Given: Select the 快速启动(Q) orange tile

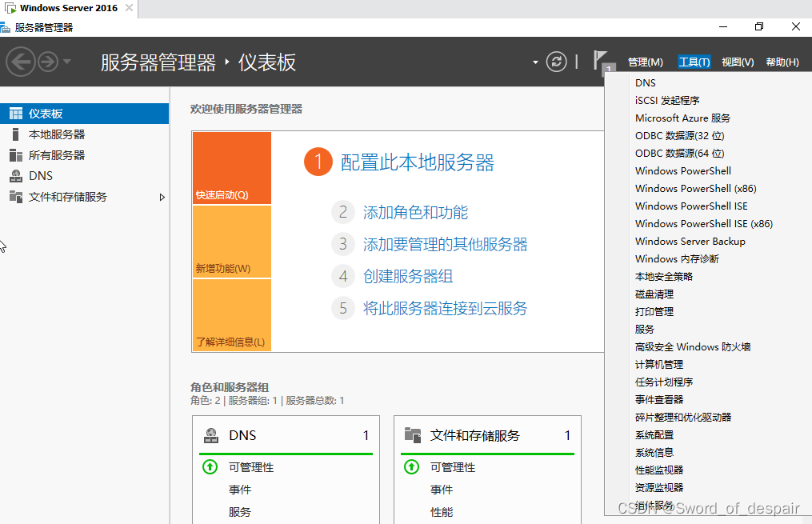Looking at the screenshot, I should point(232,168).
